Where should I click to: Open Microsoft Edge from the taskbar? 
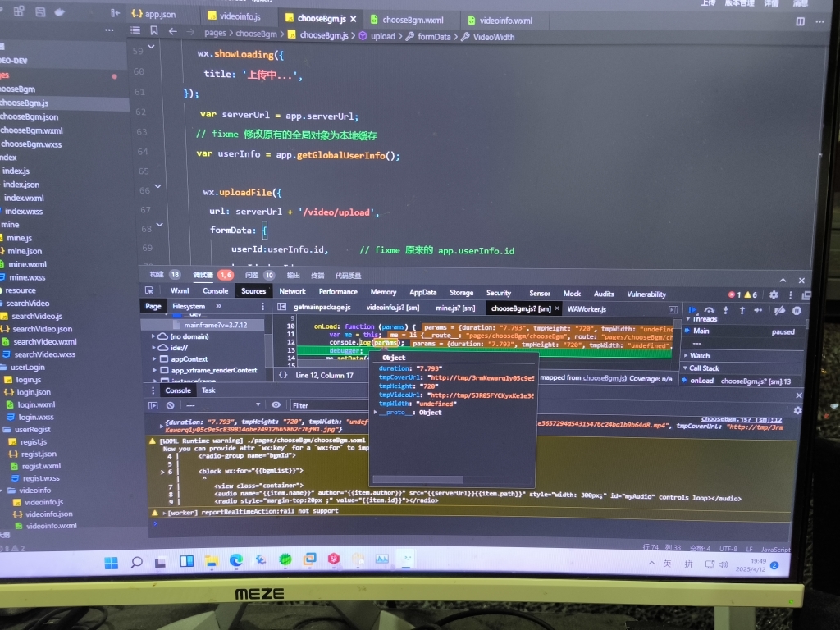(x=236, y=560)
